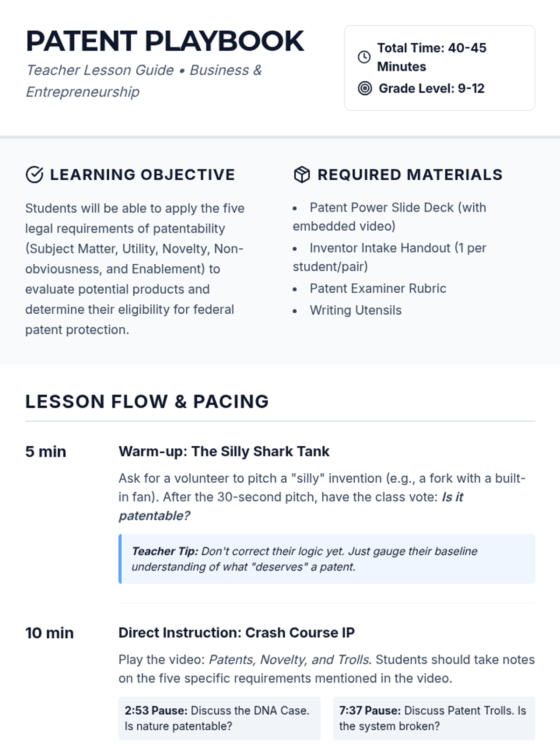Select the PATENT PLAYBOOK title
560x747 pixels.
pyautogui.click(x=165, y=41)
